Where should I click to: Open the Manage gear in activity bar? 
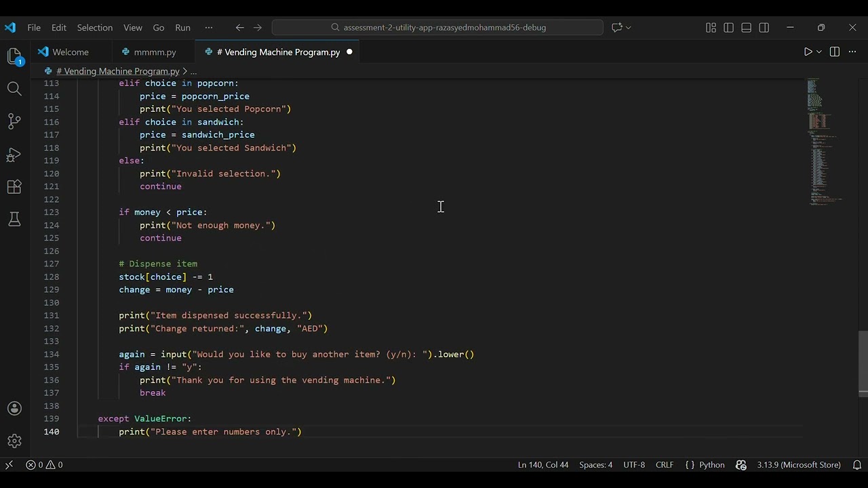pyautogui.click(x=14, y=441)
